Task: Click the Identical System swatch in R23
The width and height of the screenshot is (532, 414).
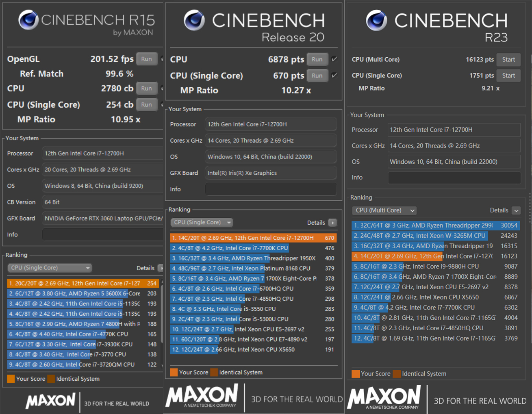Action: point(397,374)
